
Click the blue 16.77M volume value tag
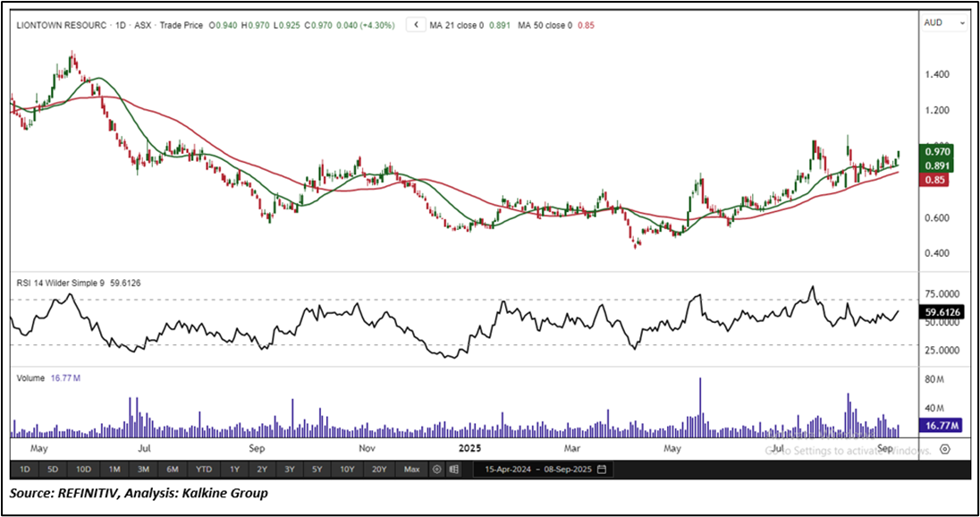click(942, 426)
